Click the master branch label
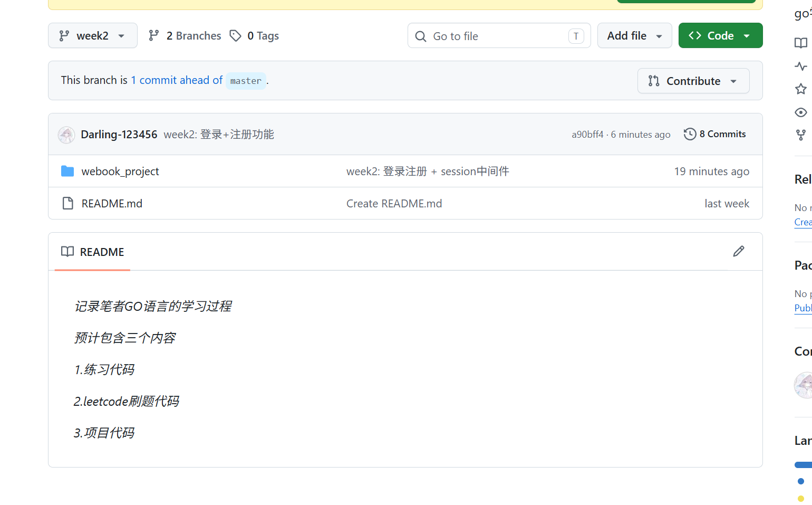Screen dimensions: 812x505 246,81
